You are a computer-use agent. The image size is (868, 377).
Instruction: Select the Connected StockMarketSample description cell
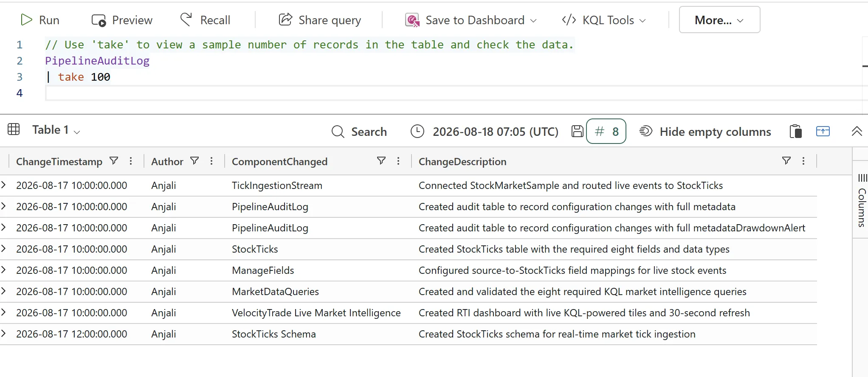click(571, 186)
